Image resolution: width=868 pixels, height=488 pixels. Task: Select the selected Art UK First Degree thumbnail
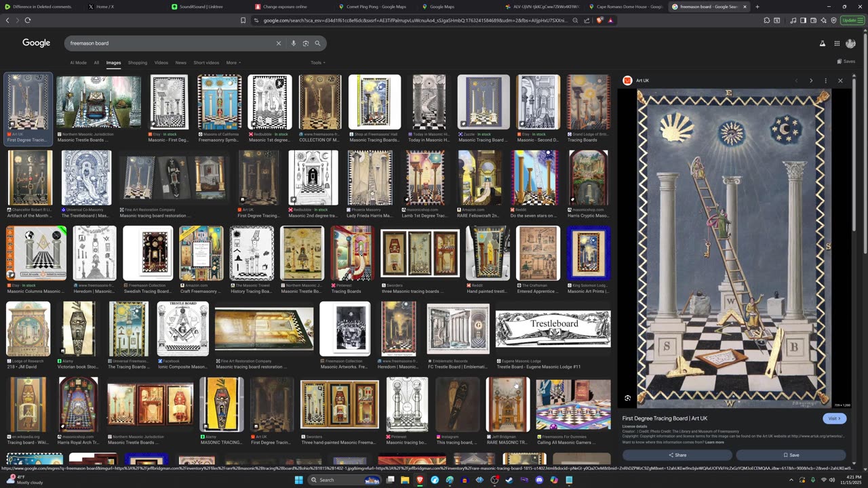(28, 102)
